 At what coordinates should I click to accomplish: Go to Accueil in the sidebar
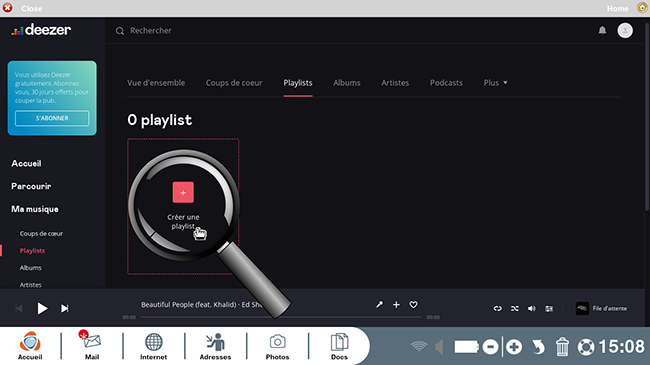click(x=26, y=163)
